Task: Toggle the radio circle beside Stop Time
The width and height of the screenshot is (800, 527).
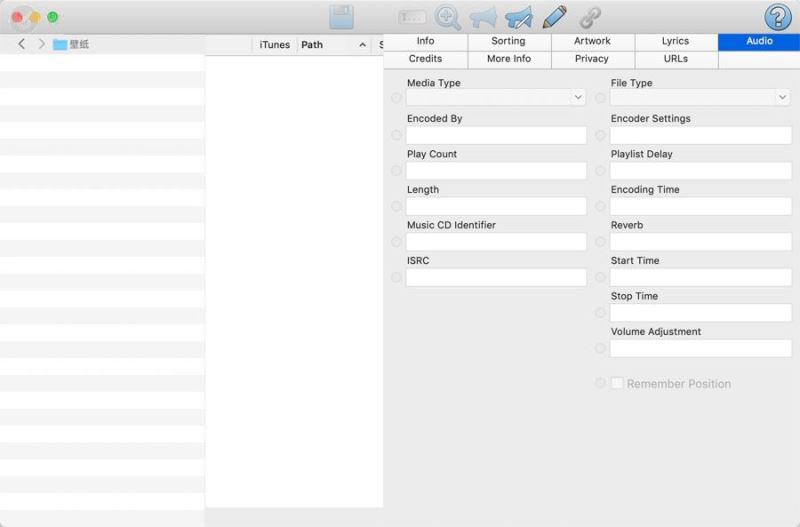Action: [x=601, y=313]
